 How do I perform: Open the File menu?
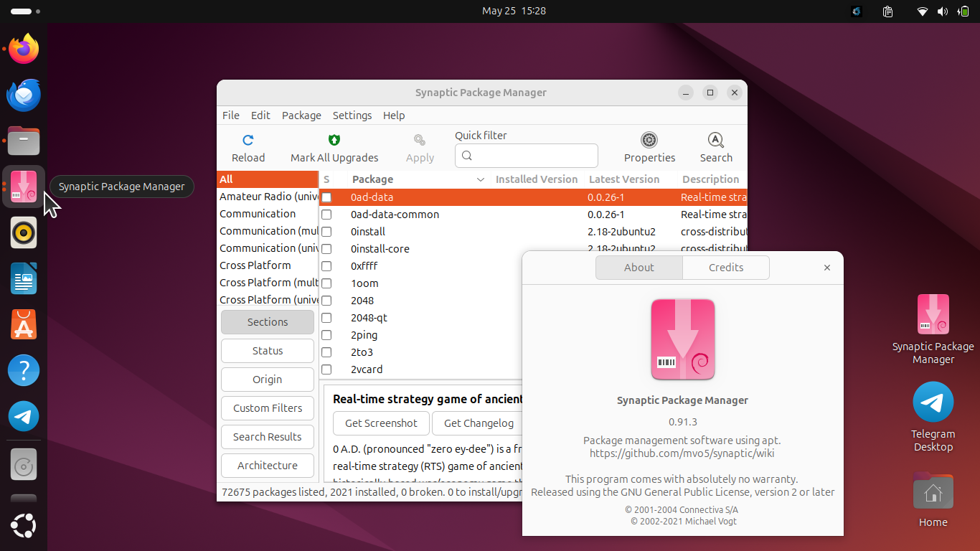(231, 116)
